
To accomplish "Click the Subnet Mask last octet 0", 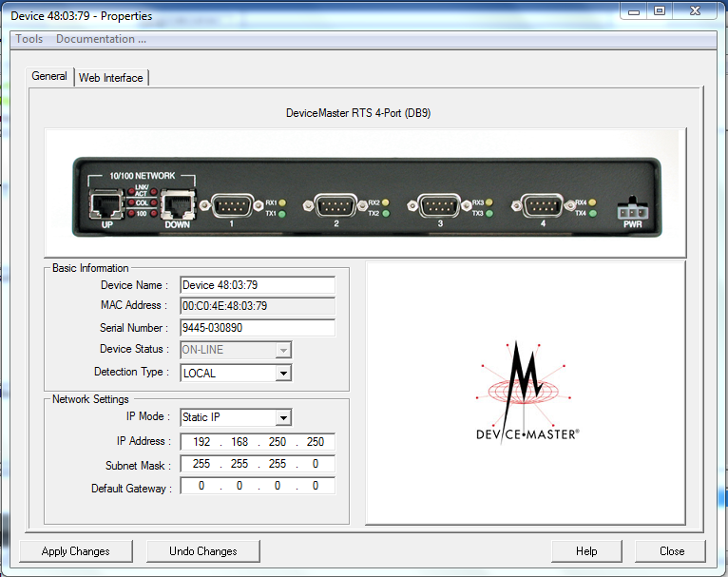I will [316, 464].
